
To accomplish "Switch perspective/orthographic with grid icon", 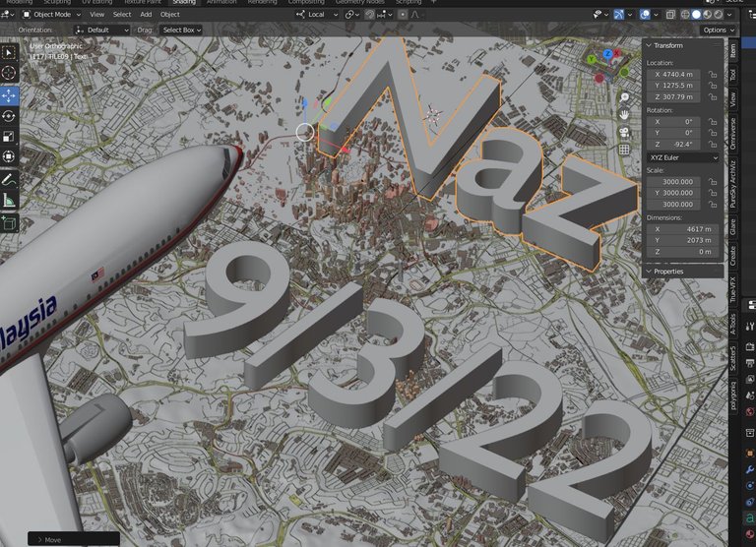I will pyautogui.click(x=624, y=150).
